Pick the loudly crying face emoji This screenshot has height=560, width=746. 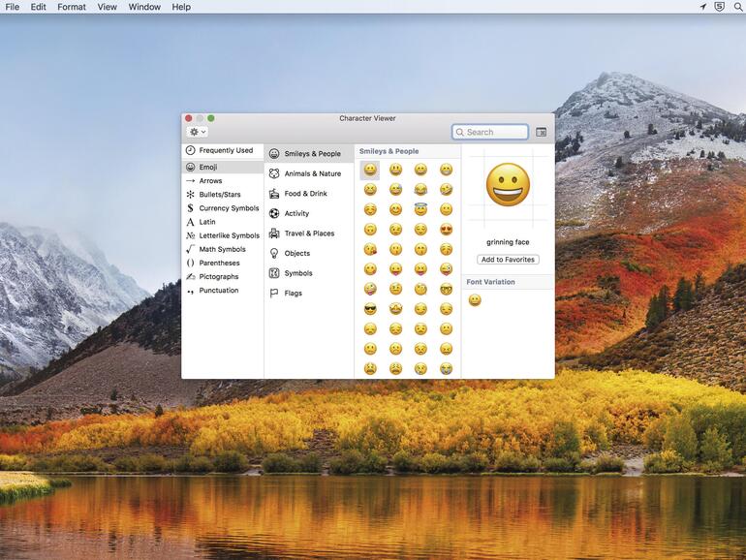446,369
